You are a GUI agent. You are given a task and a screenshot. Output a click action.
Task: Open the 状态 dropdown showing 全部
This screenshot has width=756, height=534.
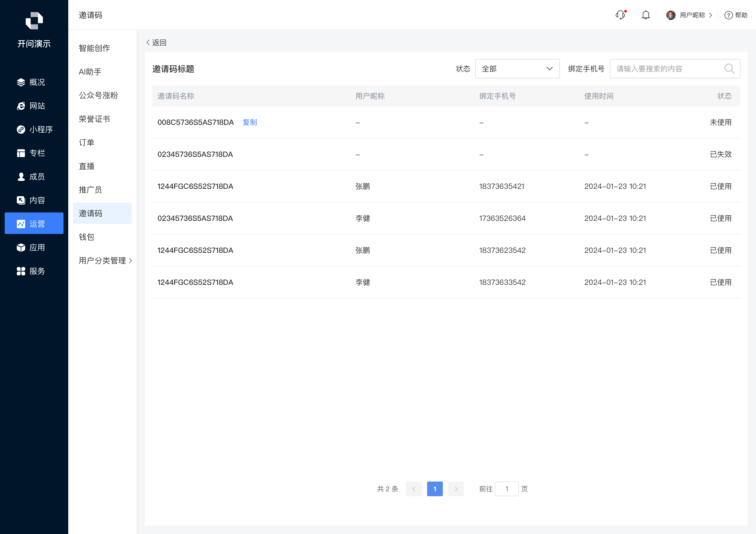pos(517,69)
